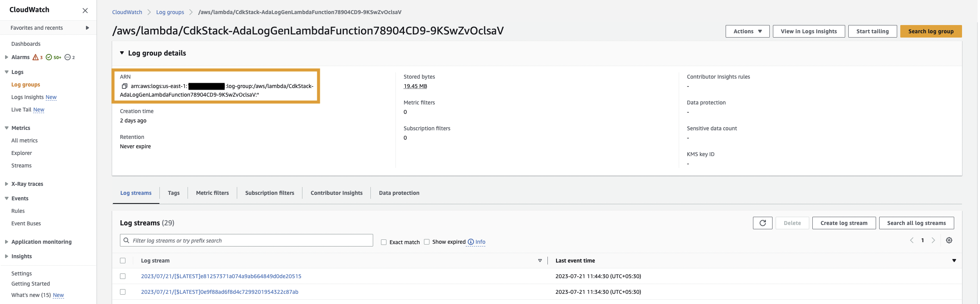Image resolution: width=980 pixels, height=304 pixels.
Task: Click Search all log streams button
Action: tap(916, 223)
